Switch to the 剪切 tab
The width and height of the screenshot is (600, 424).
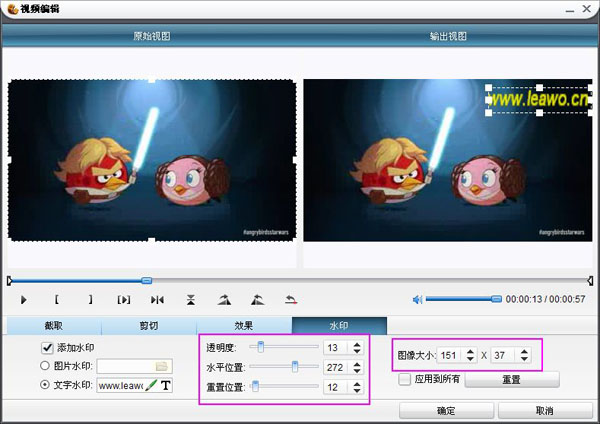[149, 326]
